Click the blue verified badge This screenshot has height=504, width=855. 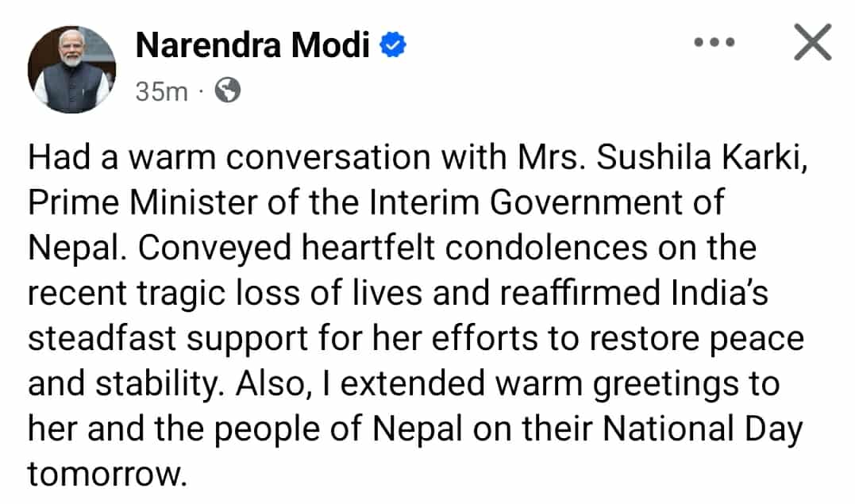pyautogui.click(x=394, y=47)
